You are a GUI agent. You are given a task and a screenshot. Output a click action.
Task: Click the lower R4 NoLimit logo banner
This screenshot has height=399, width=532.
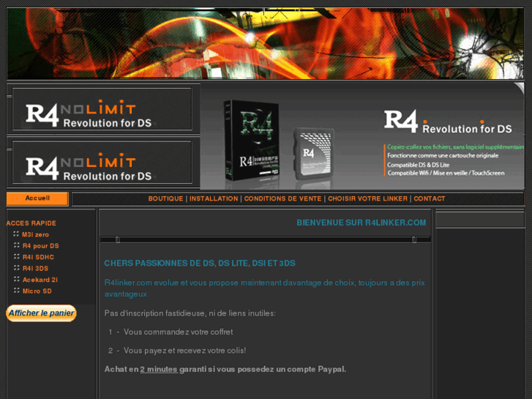pos(102,163)
